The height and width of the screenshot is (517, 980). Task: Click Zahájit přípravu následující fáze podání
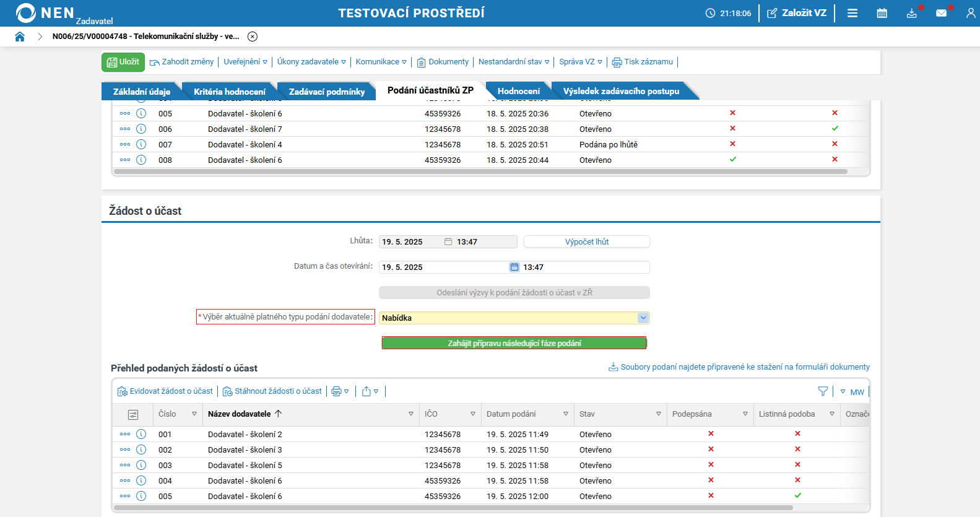(x=514, y=343)
